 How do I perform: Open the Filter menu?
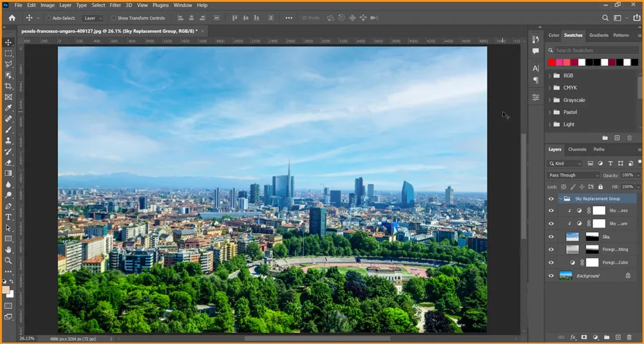coord(115,5)
